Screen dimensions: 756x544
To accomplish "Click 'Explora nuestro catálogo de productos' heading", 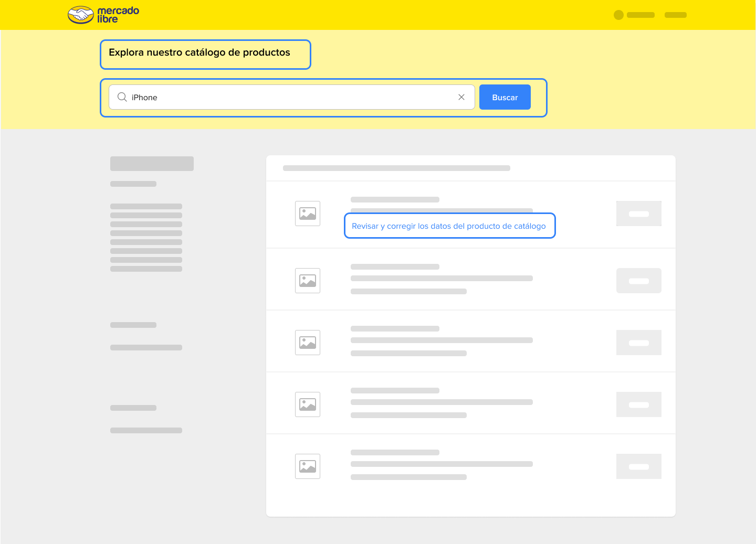I will pos(199,52).
